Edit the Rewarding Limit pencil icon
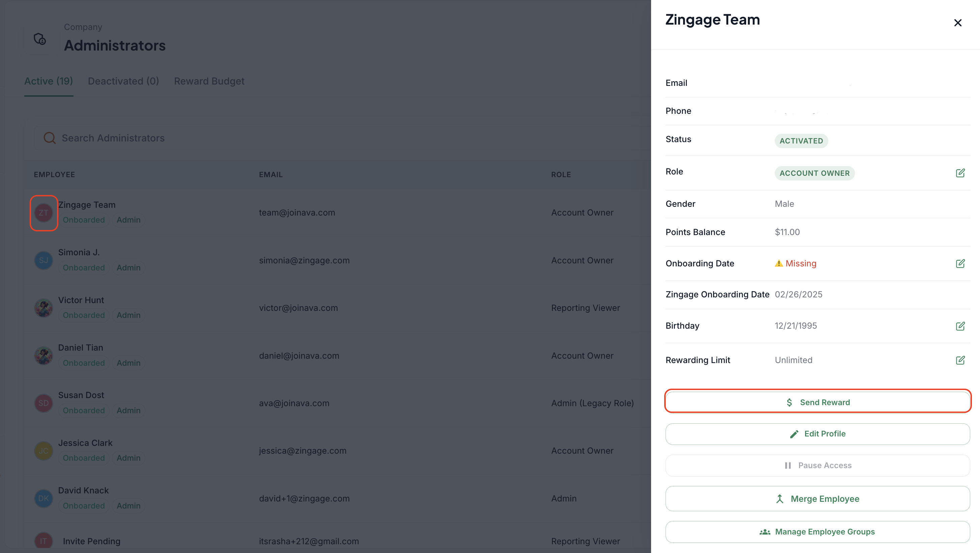The image size is (980, 553). click(960, 360)
